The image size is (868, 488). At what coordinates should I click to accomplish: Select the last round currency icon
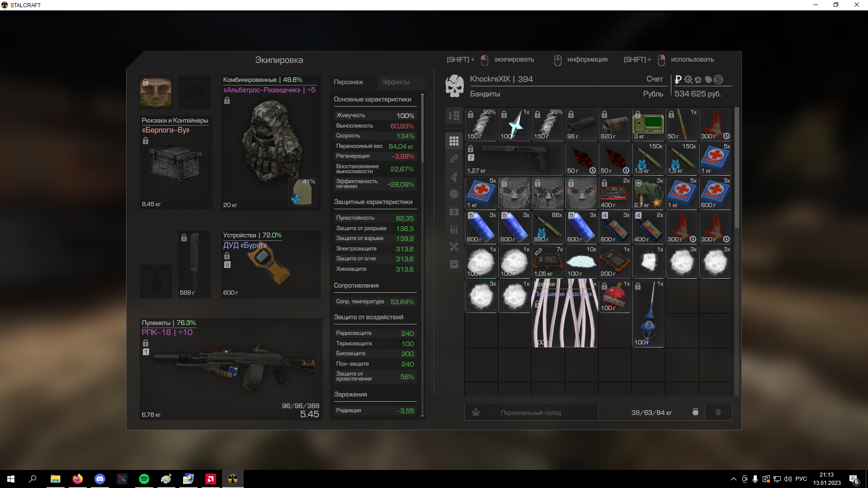coord(718,80)
